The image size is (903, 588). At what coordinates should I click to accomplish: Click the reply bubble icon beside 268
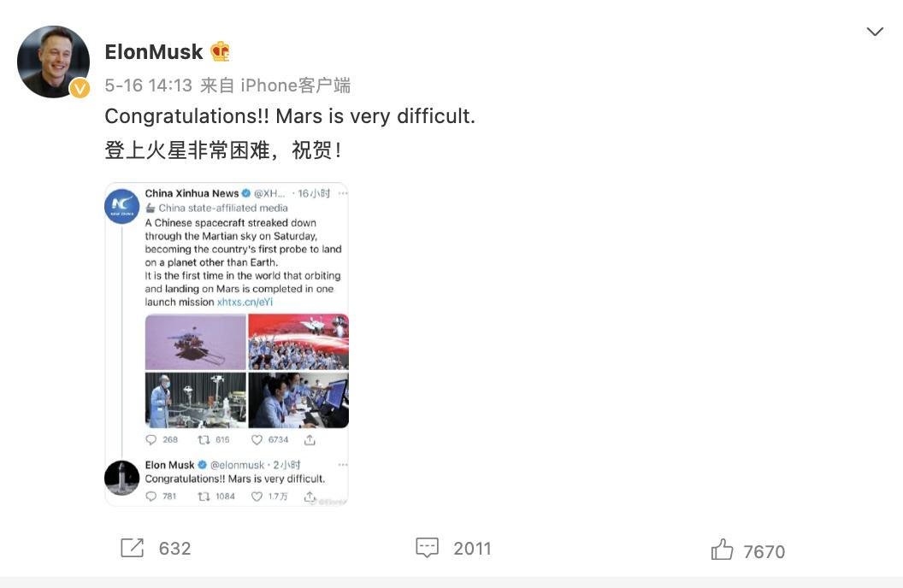click(x=151, y=440)
